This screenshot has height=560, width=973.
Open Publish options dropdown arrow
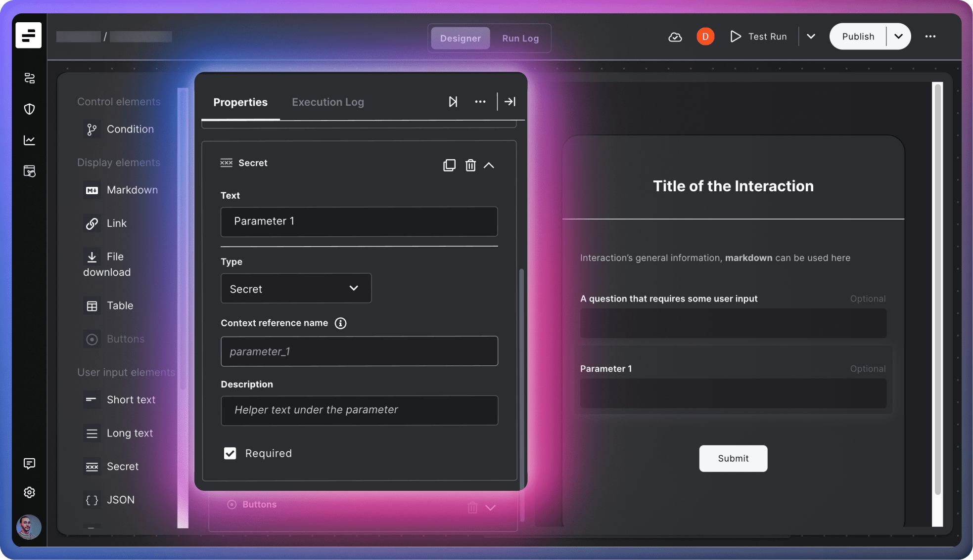click(x=898, y=37)
